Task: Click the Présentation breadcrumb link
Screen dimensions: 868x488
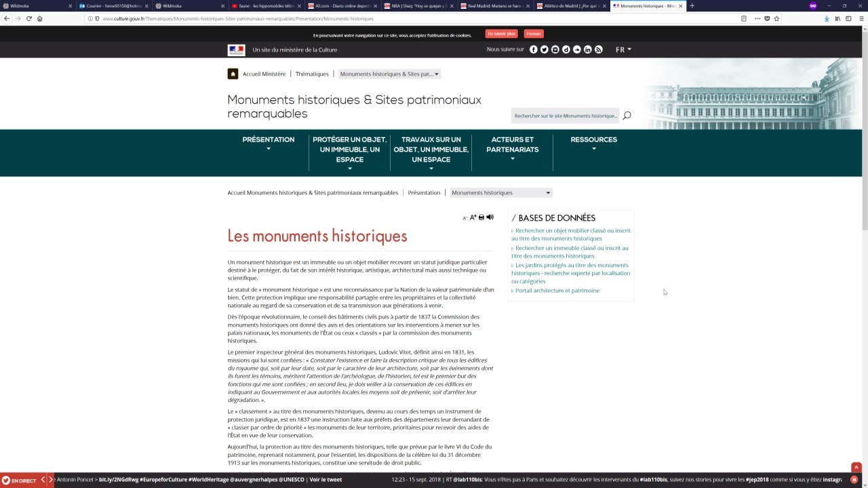Action: (x=424, y=192)
